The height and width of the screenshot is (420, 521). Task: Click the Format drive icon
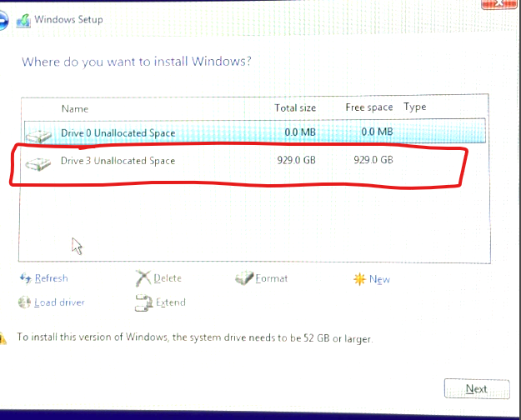(244, 277)
